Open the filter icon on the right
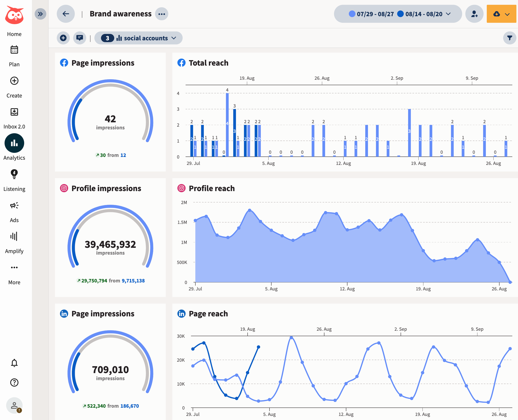 pyautogui.click(x=510, y=38)
